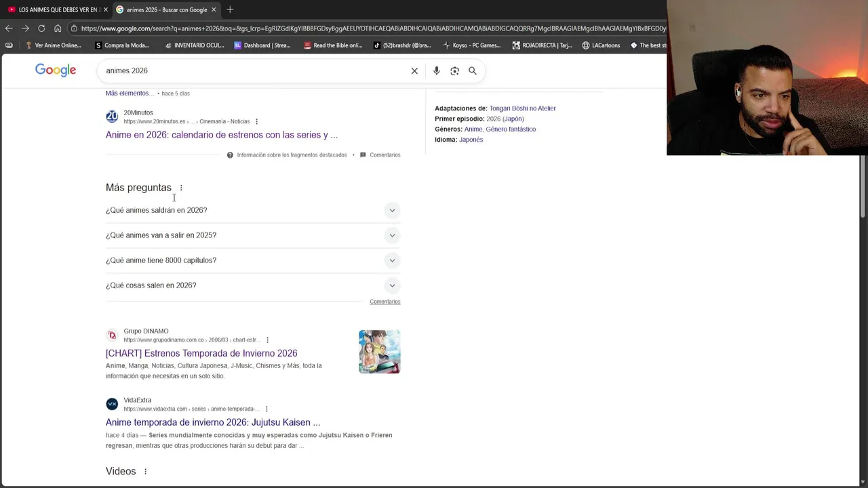Open '[CHART] Estrenos Temporada de Invierno 2026'

pos(201,353)
